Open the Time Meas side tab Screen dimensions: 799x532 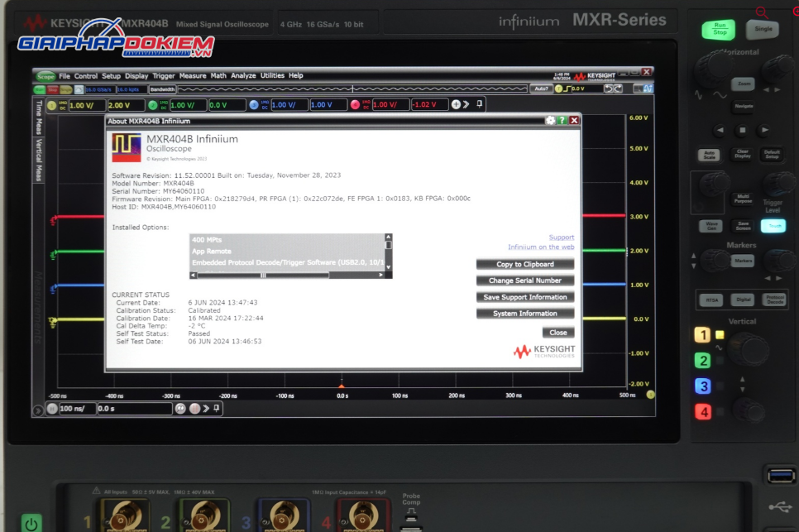coord(39,117)
